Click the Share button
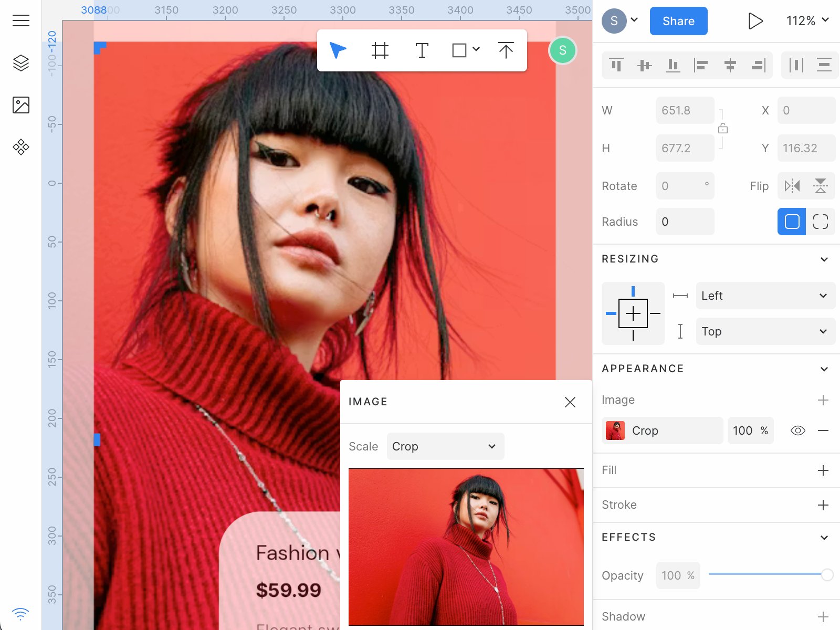This screenshot has height=630, width=840. (678, 21)
